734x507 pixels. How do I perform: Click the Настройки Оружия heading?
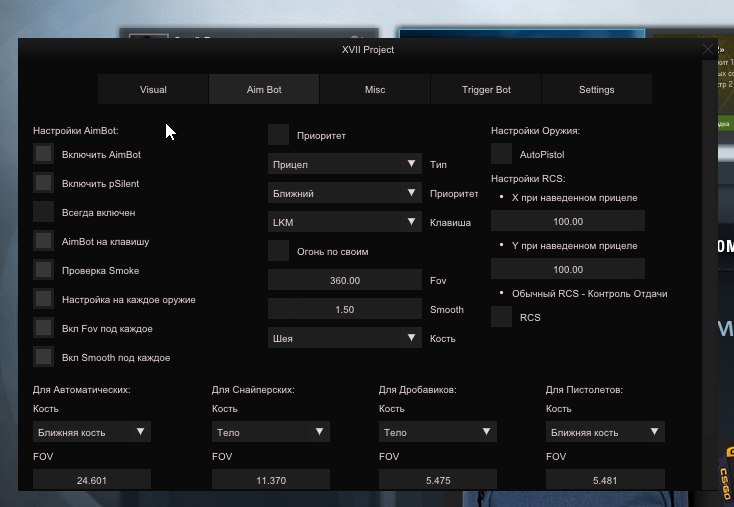(x=535, y=131)
